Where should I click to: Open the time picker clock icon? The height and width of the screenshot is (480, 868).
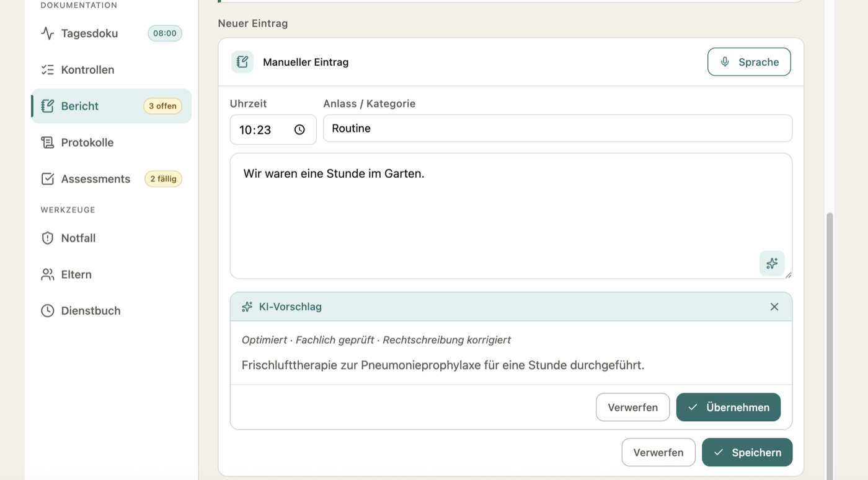[299, 129]
